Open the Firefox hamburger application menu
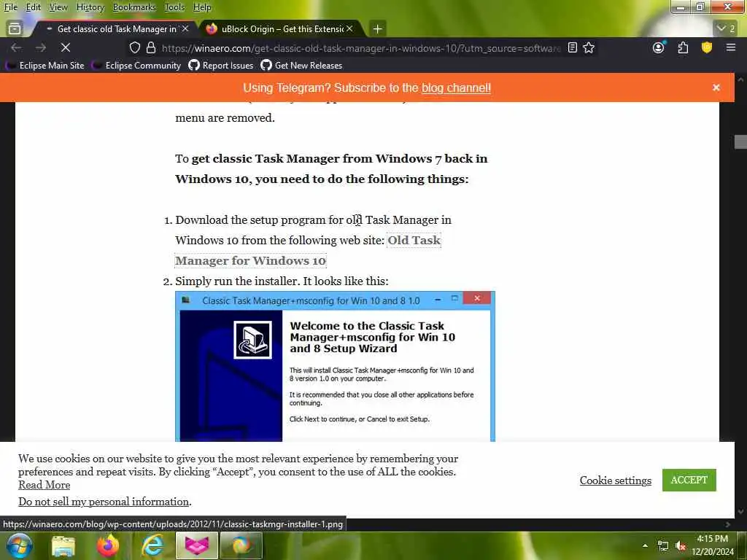Image resolution: width=747 pixels, height=560 pixels. (x=731, y=47)
